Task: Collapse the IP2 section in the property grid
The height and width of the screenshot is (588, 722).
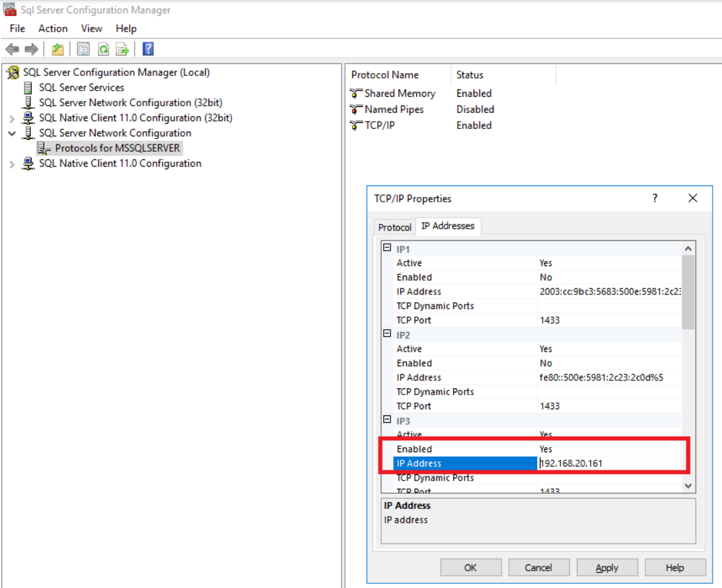Action: pyautogui.click(x=387, y=334)
